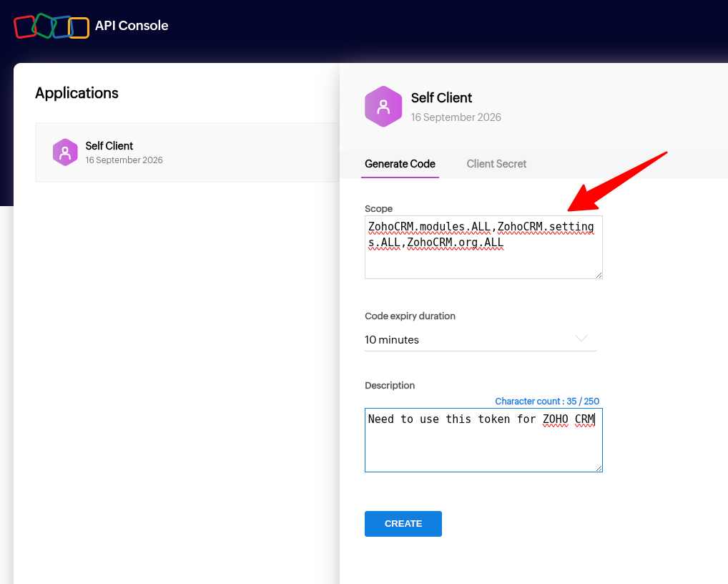Select the Self Client icon in Applications list
Screen dimensions: 728x584
point(65,152)
